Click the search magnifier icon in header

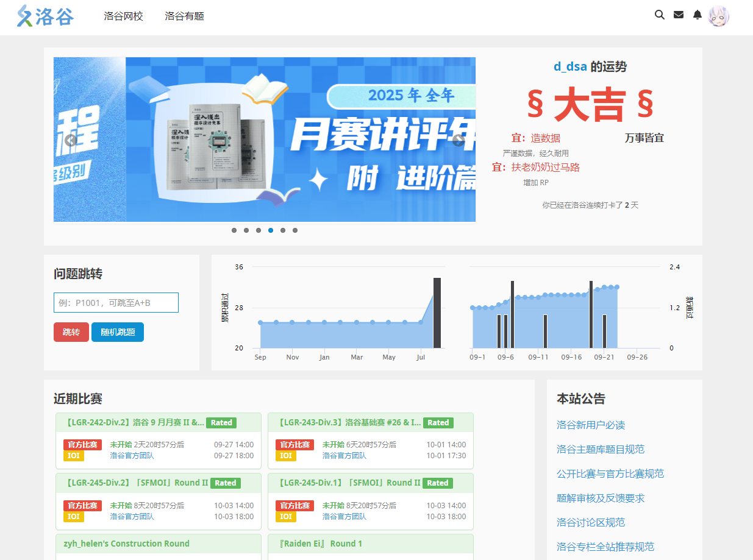(x=659, y=15)
